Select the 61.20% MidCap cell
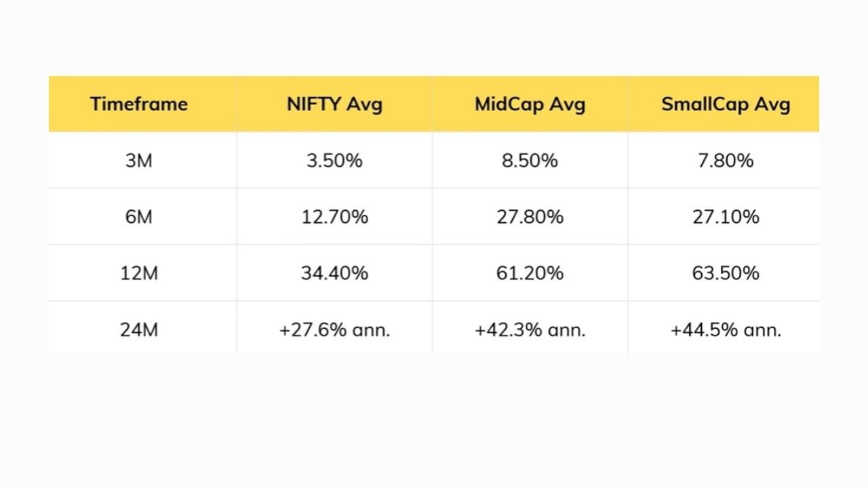 530,273
